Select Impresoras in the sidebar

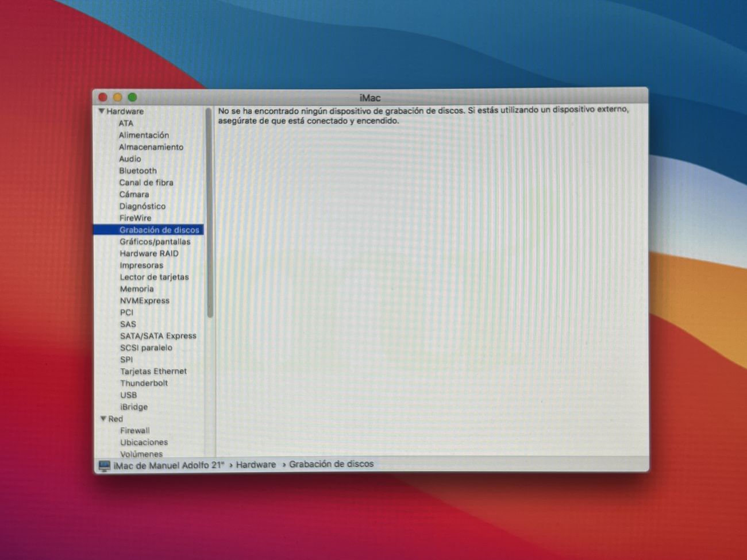tap(141, 265)
